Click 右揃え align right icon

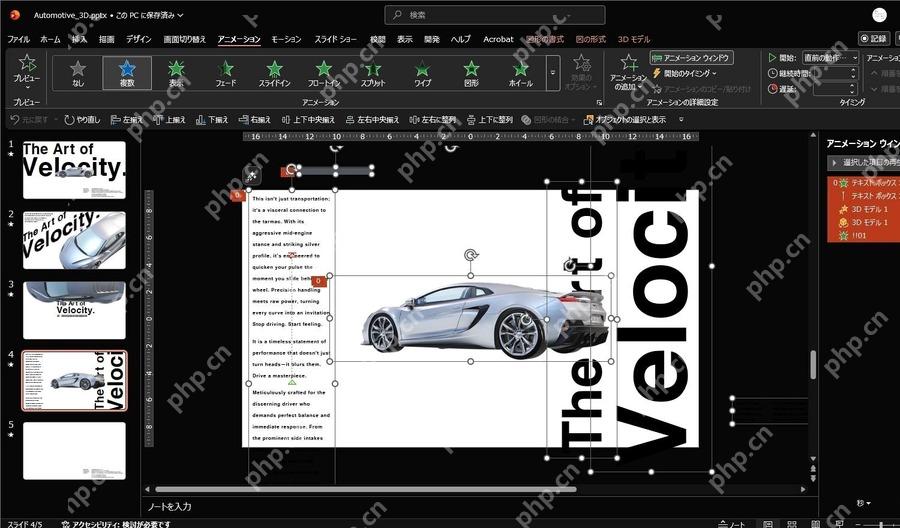(x=243, y=119)
